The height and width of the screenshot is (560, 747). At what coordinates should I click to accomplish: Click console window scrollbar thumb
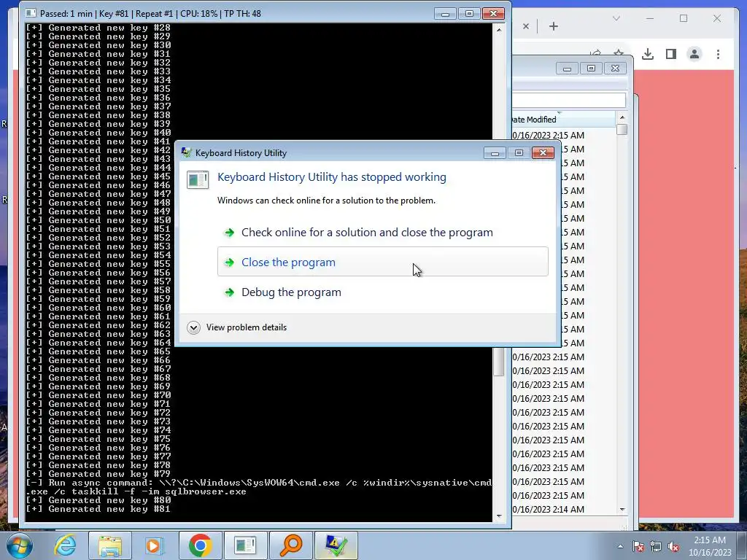pyautogui.click(x=499, y=362)
